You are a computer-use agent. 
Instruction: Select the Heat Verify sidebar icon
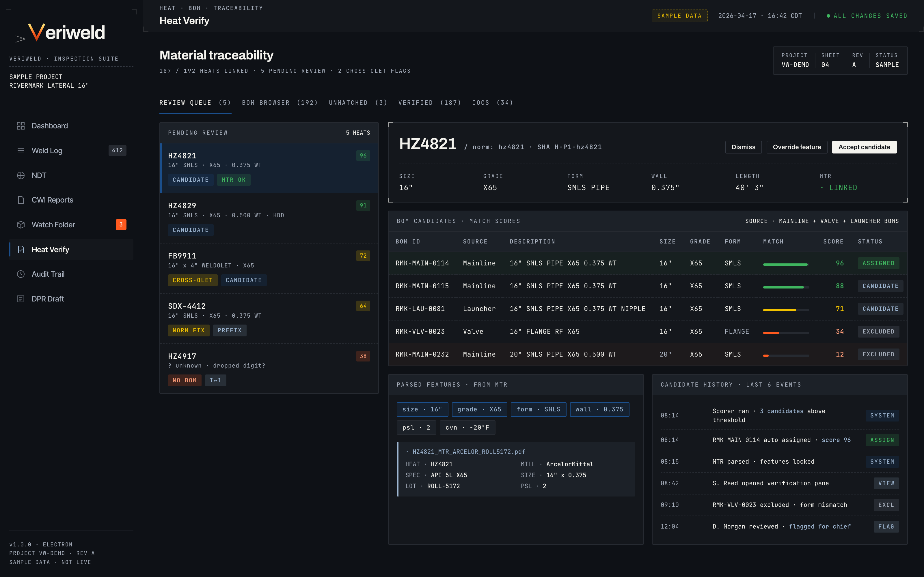pyautogui.click(x=21, y=249)
